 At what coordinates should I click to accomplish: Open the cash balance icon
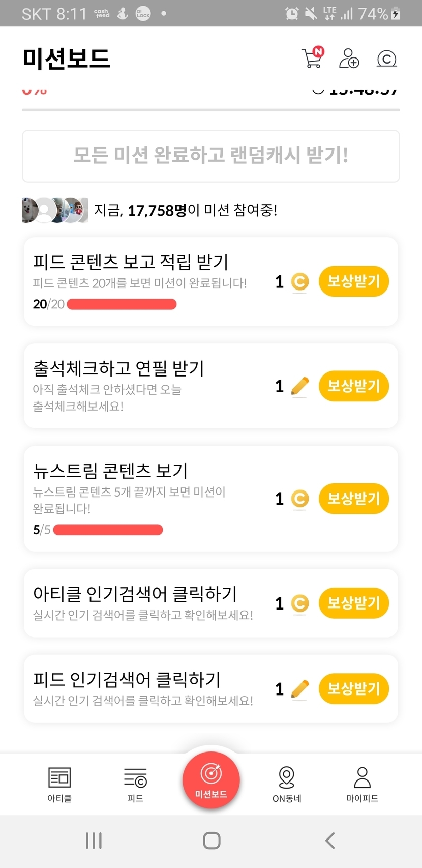[x=386, y=59]
